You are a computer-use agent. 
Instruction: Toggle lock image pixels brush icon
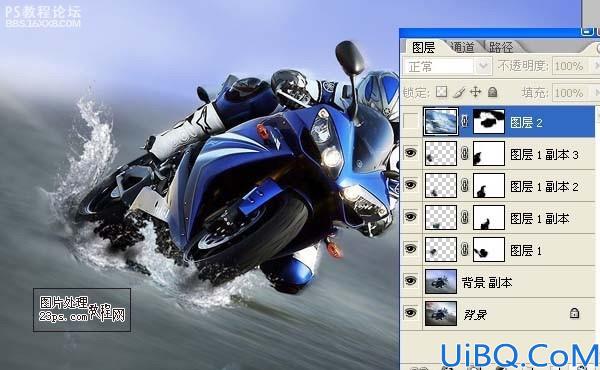(x=458, y=92)
